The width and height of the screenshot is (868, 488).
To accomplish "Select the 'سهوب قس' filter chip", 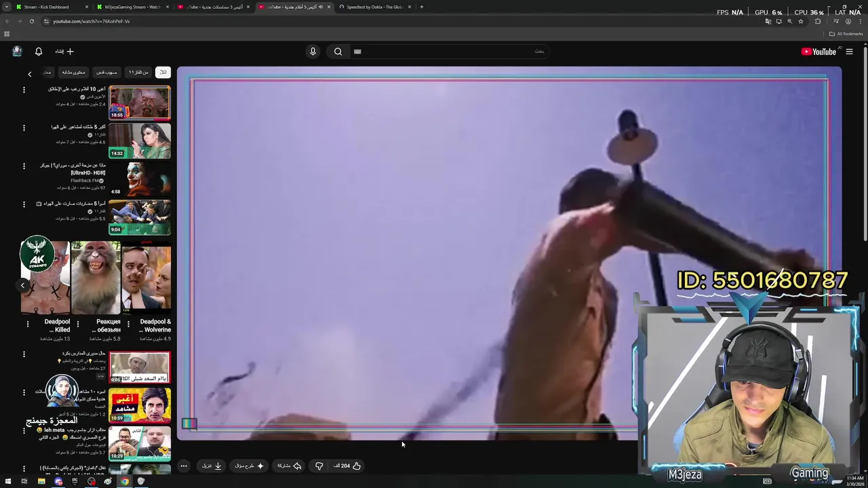I will (106, 73).
